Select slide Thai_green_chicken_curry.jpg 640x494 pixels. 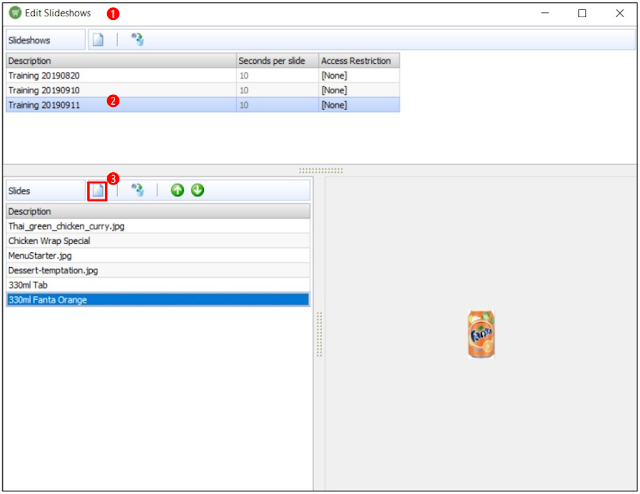(x=158, y=226)
